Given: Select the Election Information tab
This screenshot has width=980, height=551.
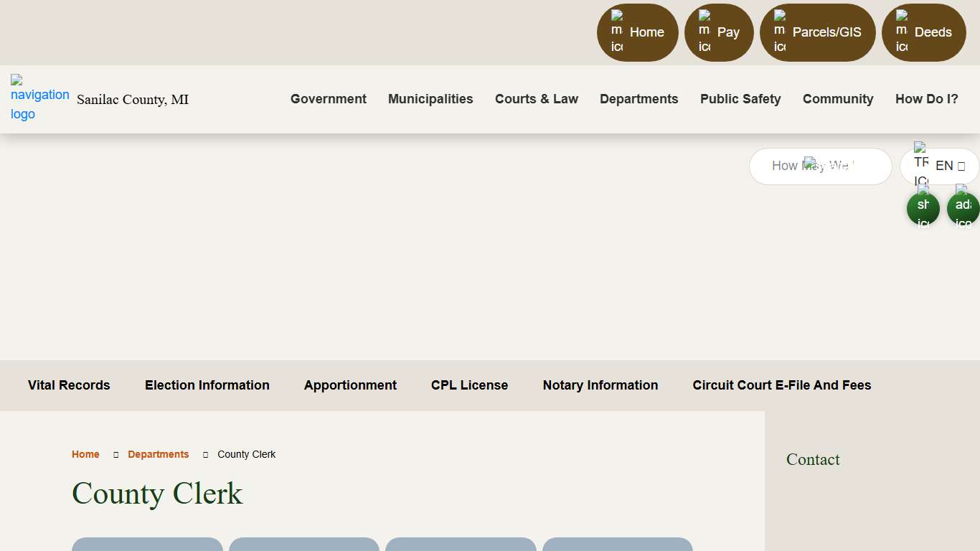Looking at the screenshot, I should point(207,385).
